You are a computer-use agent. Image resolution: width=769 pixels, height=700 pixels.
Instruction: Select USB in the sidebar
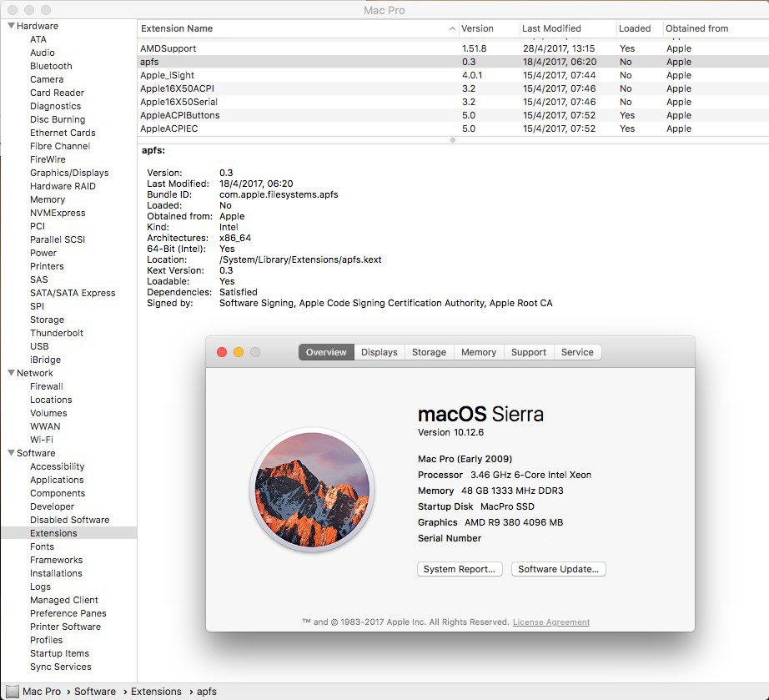pos(39,346)
